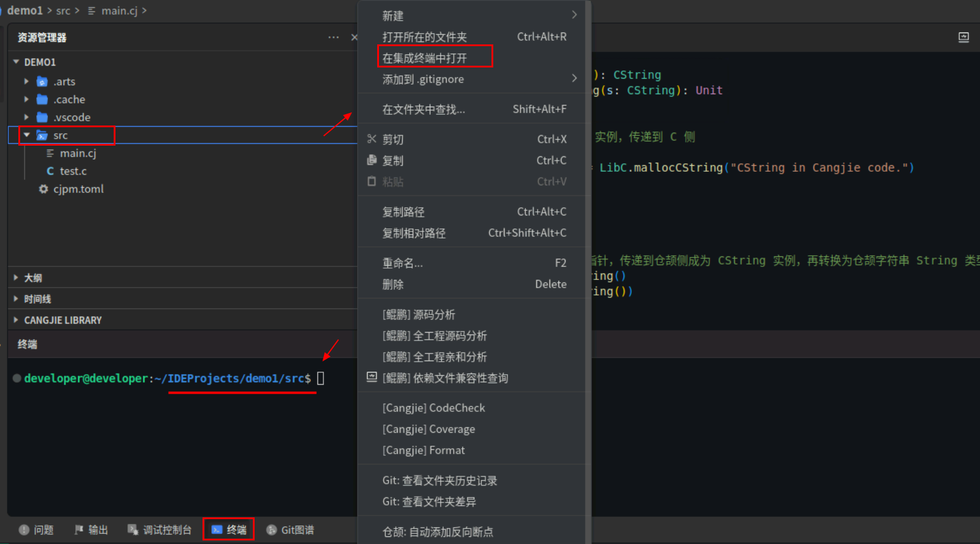Click the 终端 panel header label
Viewport: 980px width, 544px height.
pyautogui.click(x=27, y=344)
